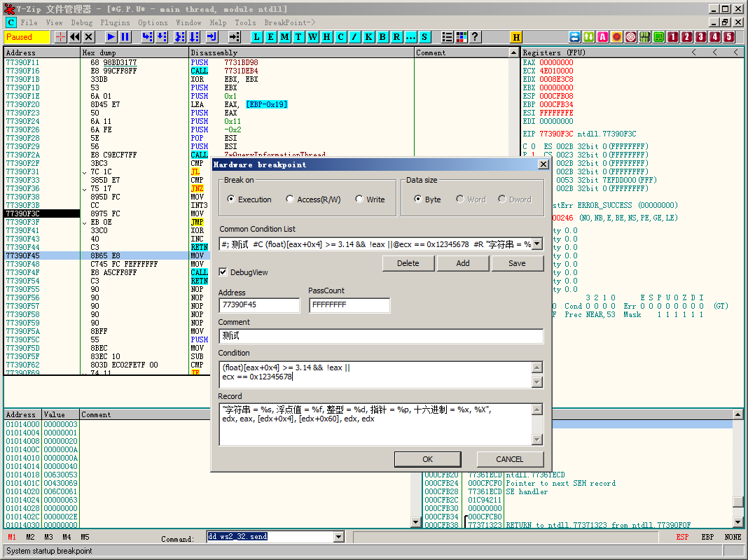The image size is (748, 560).
Task: Open the Debug menu
Action: pyautogui.click(x=81, y=22)
